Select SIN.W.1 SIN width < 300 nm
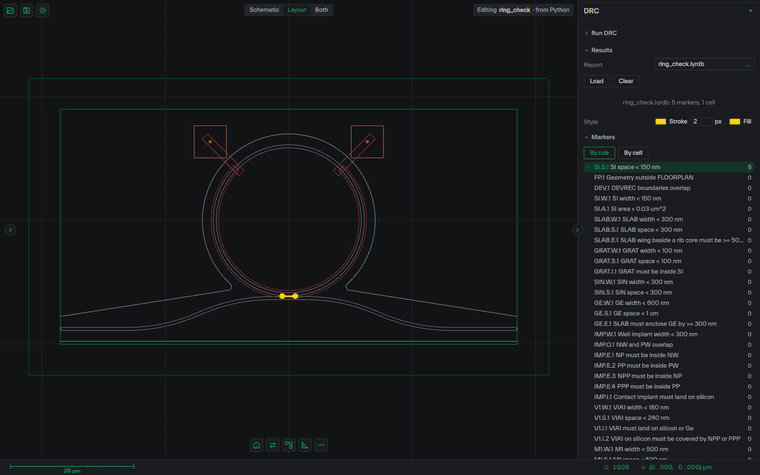 pos(668,282)
